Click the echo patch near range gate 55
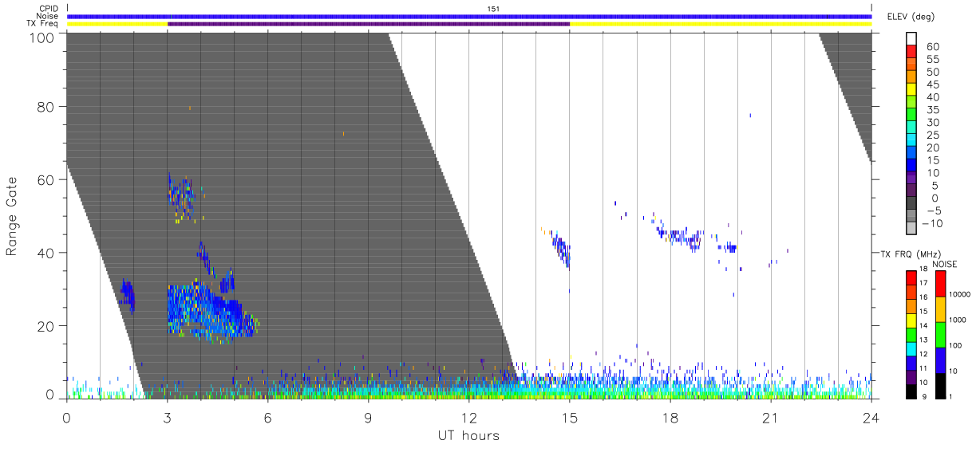980x452 pixels. point(181,198)
